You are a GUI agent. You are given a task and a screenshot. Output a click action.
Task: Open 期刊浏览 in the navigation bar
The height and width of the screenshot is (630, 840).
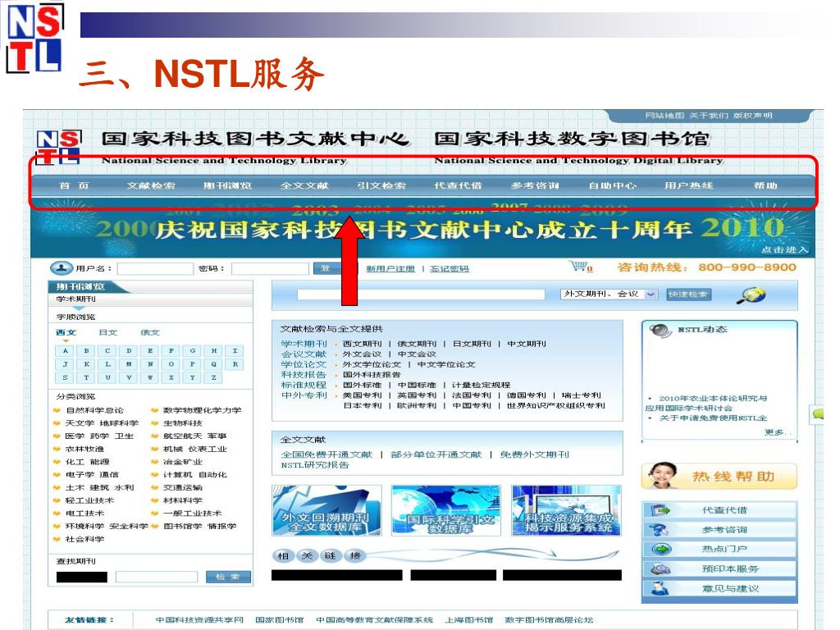(227, 186)
